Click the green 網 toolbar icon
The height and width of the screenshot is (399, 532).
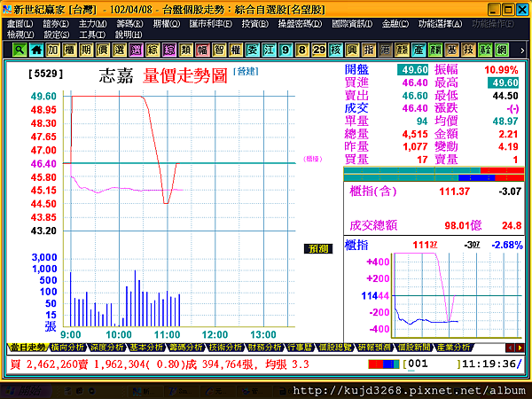(x=502, y=50)
